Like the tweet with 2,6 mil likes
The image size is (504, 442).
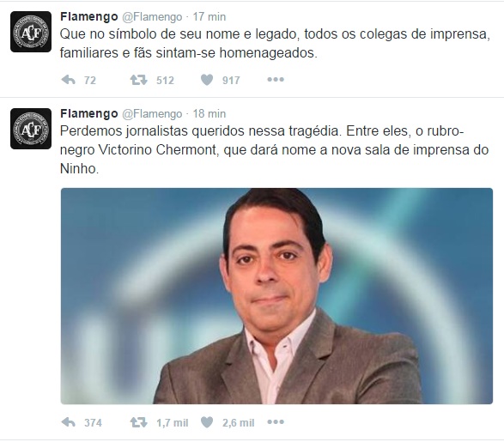(207, 422)
